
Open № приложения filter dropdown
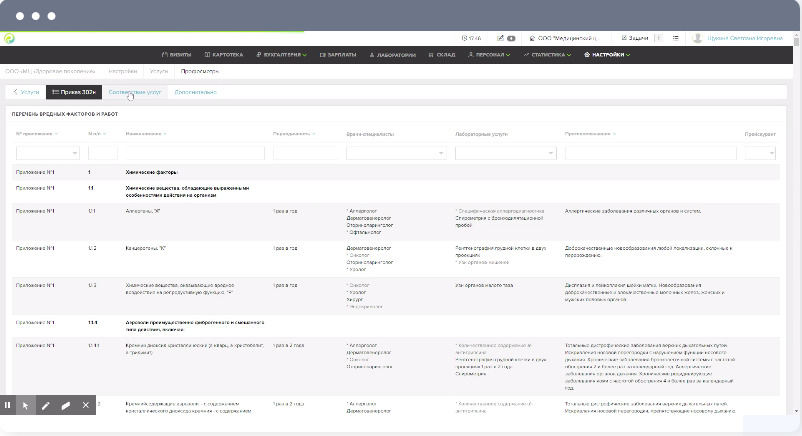point(48,153)
